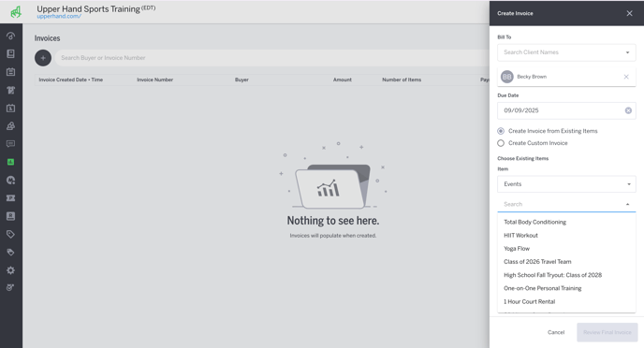Screen dimensions: 644x348
Task: Open the pie chart icon in sidebar
Action: click(x=11, y=181)
